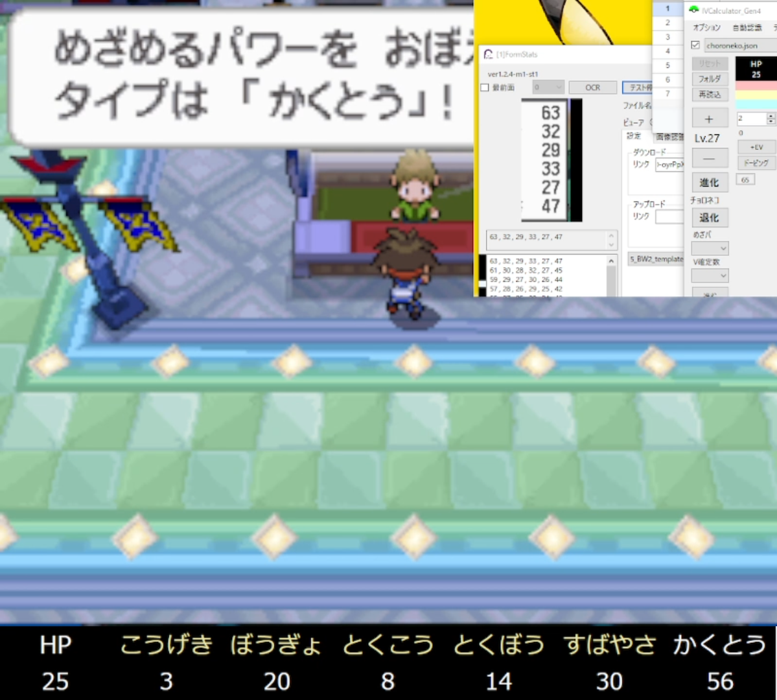Select row 2 in the number list
The height and width of the screenshot is (700, 777).
[667, 23]
